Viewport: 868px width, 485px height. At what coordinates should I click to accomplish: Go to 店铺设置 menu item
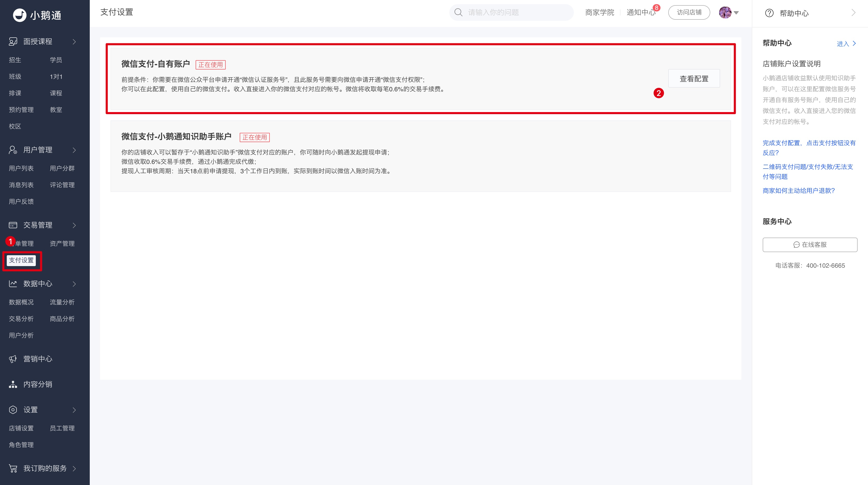click(21, 428)
